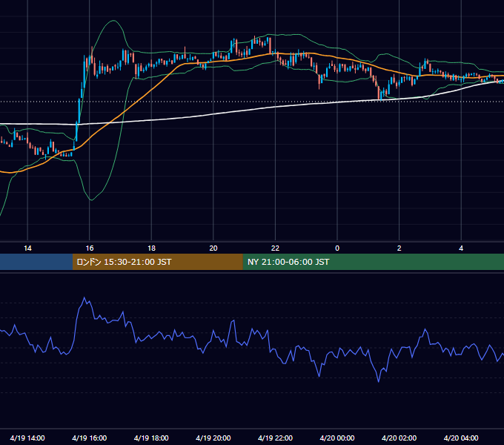Click the 16 hour label on price chart axis

point(90,248)
